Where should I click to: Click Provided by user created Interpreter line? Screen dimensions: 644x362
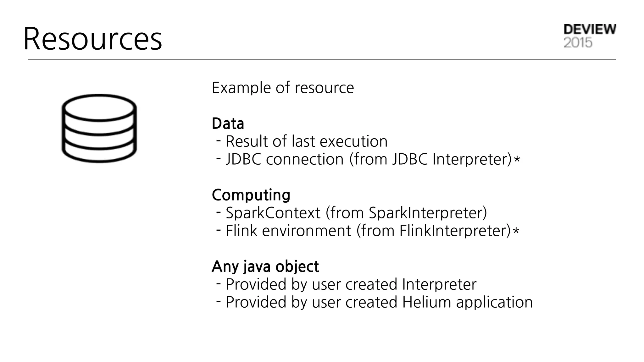(x=351, y=284)
